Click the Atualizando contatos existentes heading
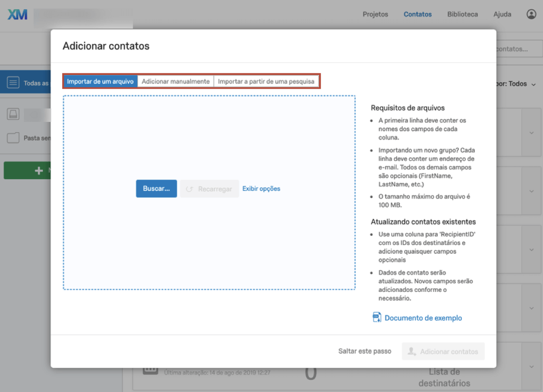 point(423,222)
